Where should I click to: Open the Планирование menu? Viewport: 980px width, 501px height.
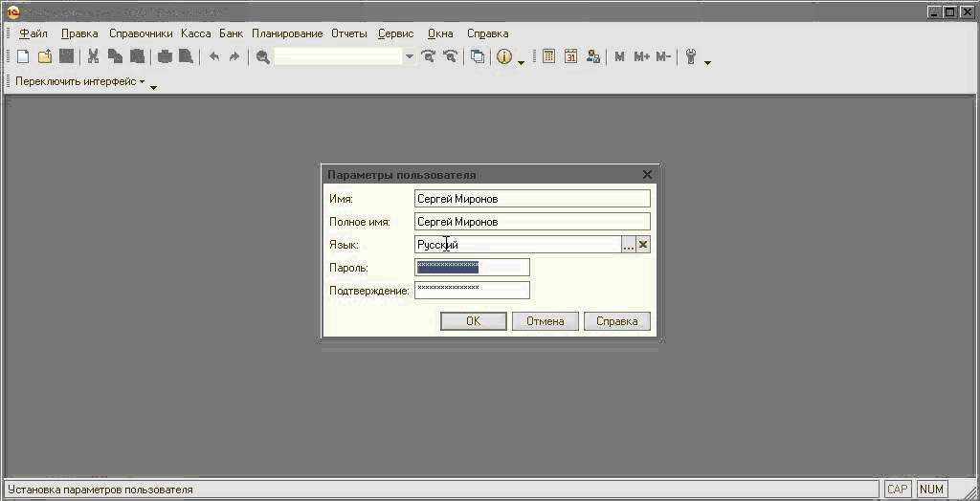point(287,33)
